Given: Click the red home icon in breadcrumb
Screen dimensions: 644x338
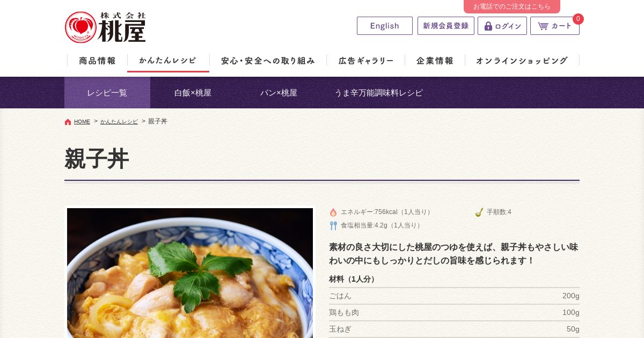Looking at the screenshot, I should (x=68, y=122).
